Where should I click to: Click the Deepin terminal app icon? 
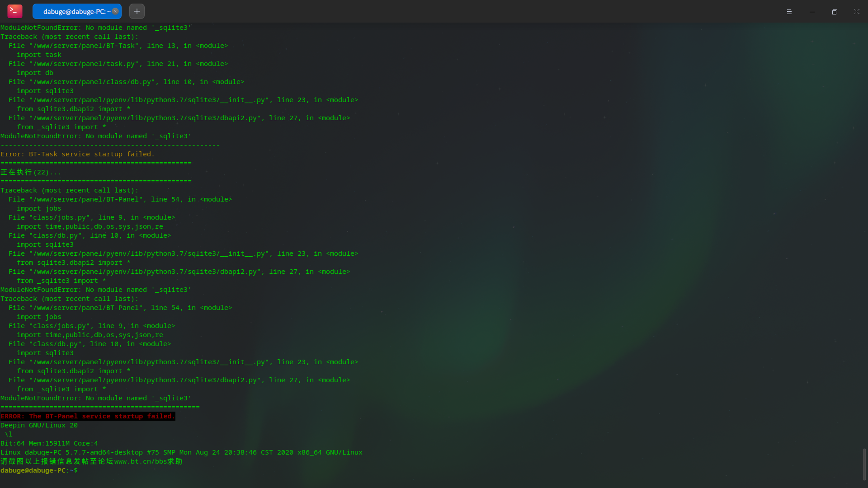click(15, 11)
